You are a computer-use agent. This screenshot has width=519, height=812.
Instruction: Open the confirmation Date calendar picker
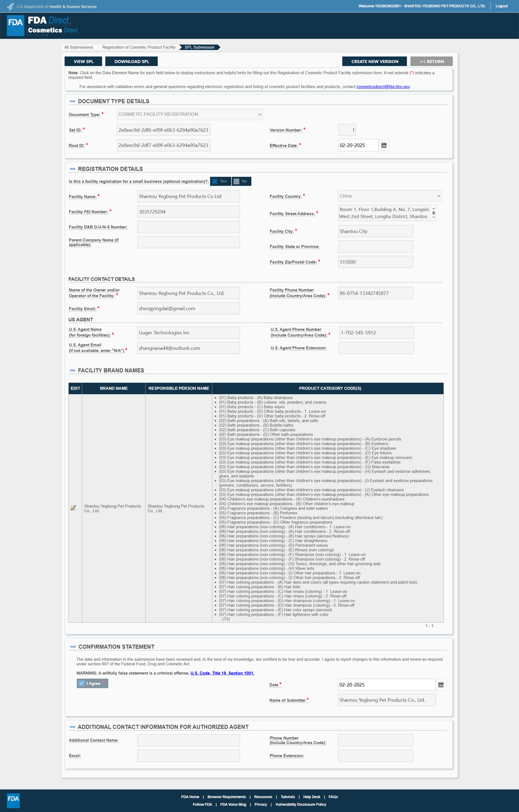click(441, 685)
